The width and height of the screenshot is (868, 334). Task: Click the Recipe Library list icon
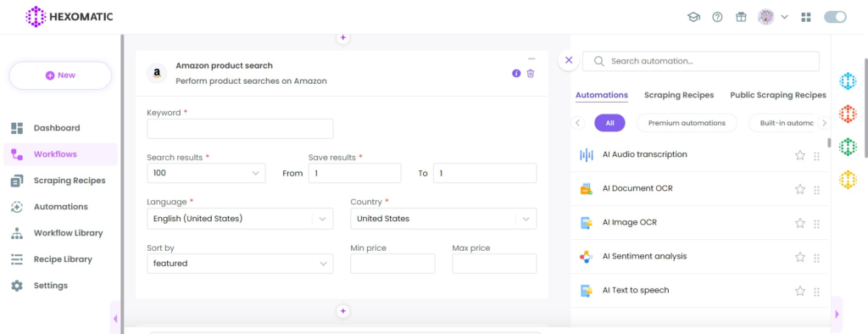(x=17, y=259)
